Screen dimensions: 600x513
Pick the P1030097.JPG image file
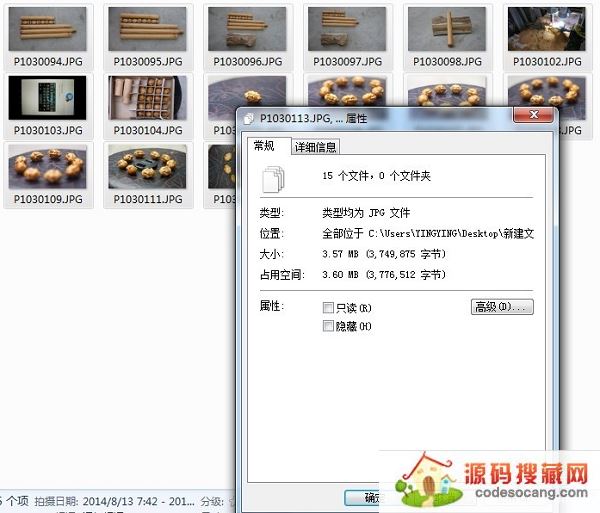click(347, 29)
